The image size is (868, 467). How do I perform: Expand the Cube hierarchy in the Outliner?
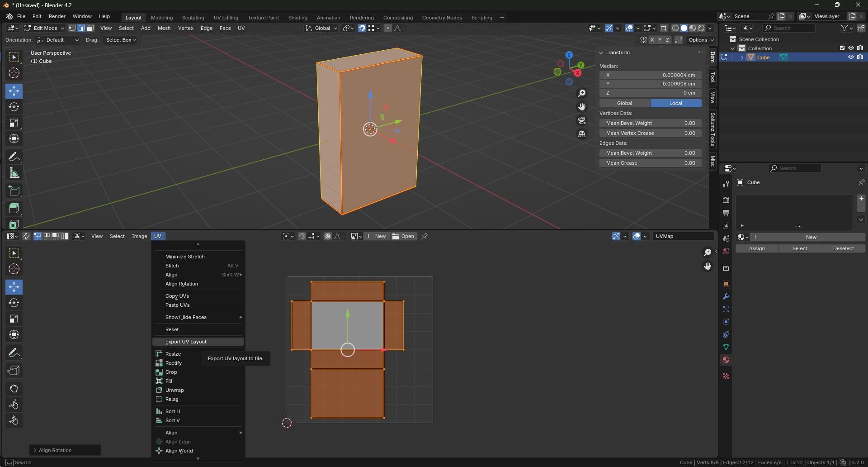tap(742, 57)
